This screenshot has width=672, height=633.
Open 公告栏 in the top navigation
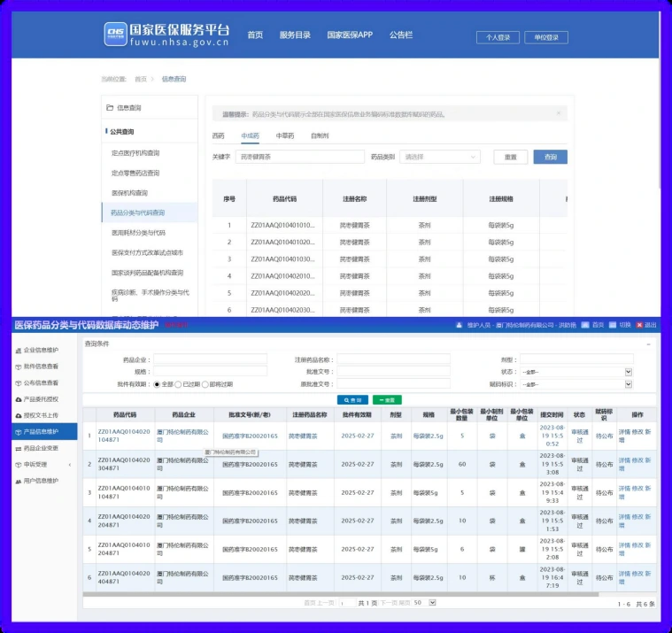(x=401, y=35)
